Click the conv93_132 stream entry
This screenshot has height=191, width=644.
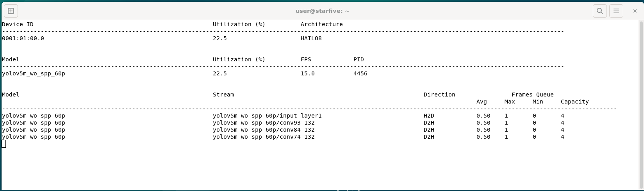[x=264, y=123]
